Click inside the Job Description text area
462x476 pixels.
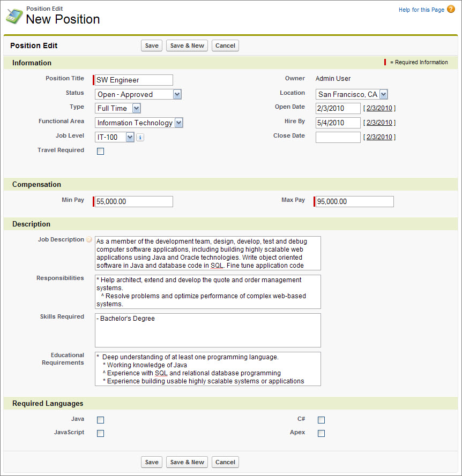pyautogui.click(x=208, y=253)
